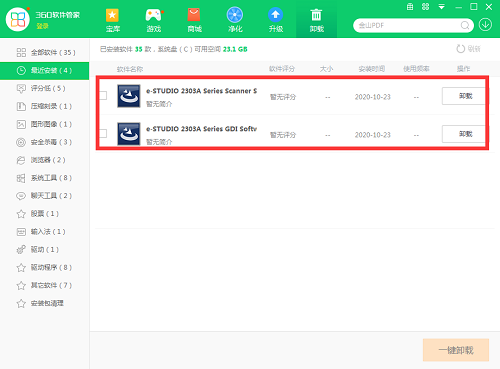Image resolution: width=500 pixels, height=369 pixels.
Task: Click the e-STUDIO Scanner program icon
Action: 129,96
